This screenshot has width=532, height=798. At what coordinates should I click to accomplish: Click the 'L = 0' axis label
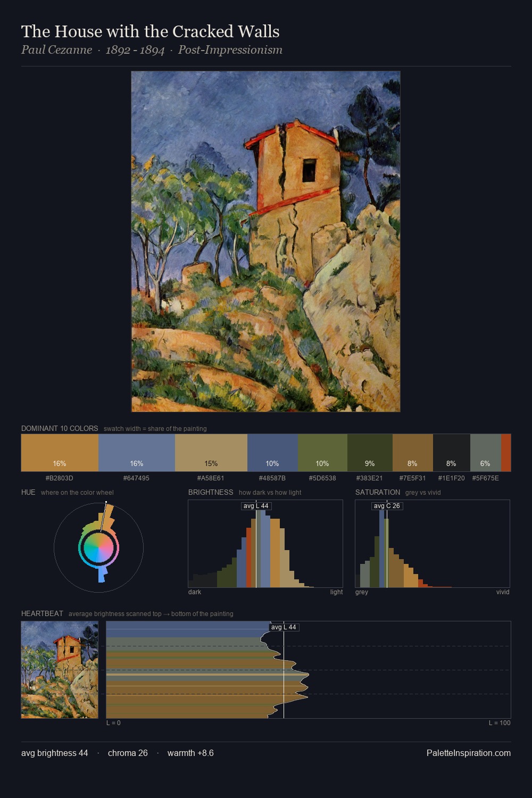pos(113,723)
